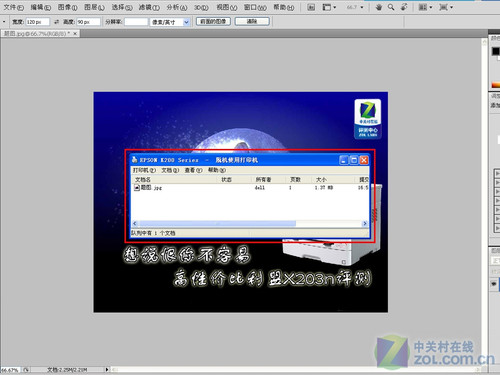Open the Arrange Documents icon menu
Screen dimensions: 500x375
(x=425, y=7)
